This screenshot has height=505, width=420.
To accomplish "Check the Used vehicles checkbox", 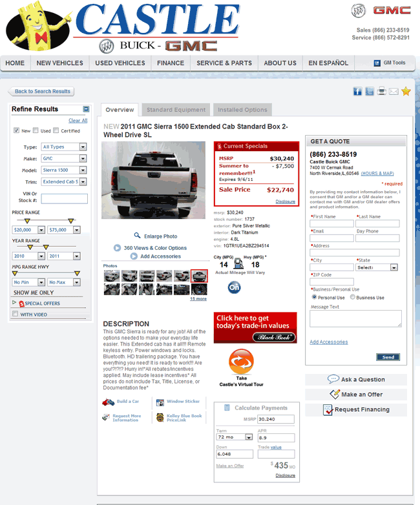I will 36,130.
